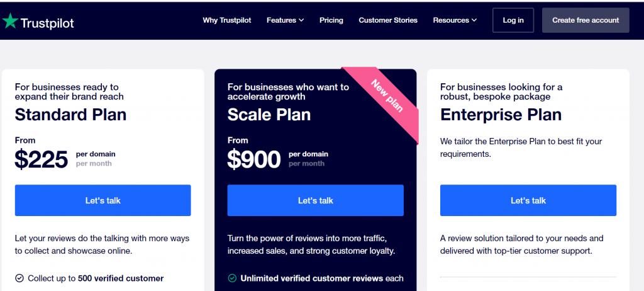Click the Enterprise Plan heading
The height and width of the screenshot is (291, 644).
pos(501,115)
